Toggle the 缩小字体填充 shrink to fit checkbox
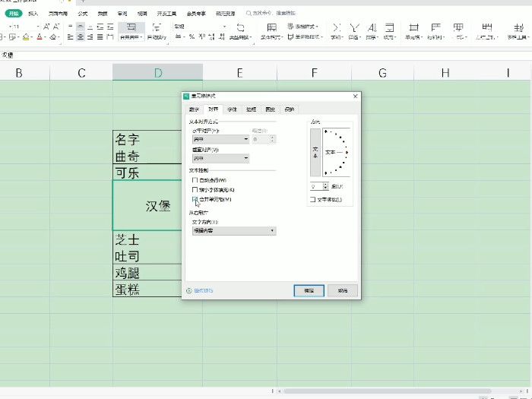The image size is (532, 399). tap(195, 189)
